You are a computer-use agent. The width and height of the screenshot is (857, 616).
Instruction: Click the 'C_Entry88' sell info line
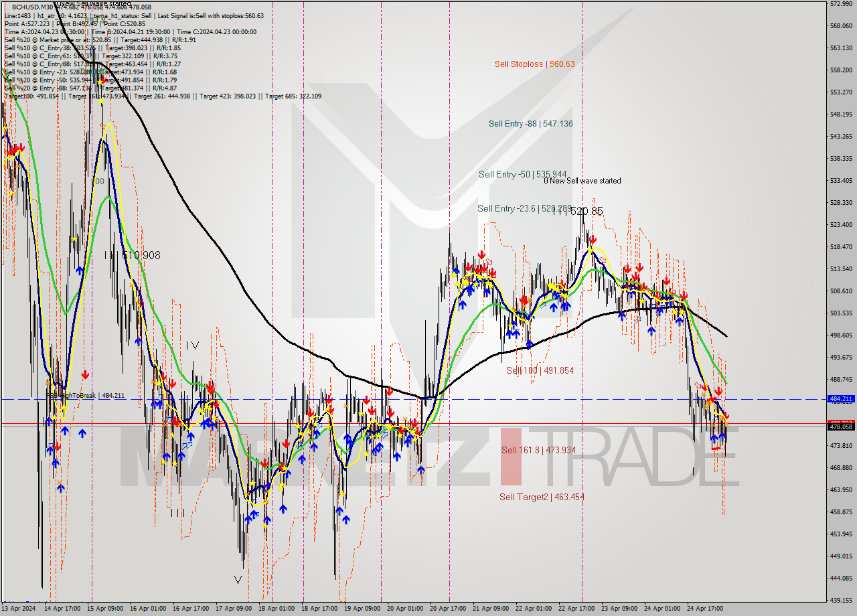[92, 64]
